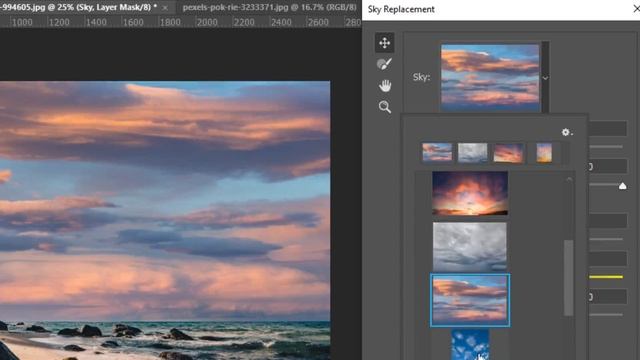Click the sky preset list scrollbar

(569, 278)
